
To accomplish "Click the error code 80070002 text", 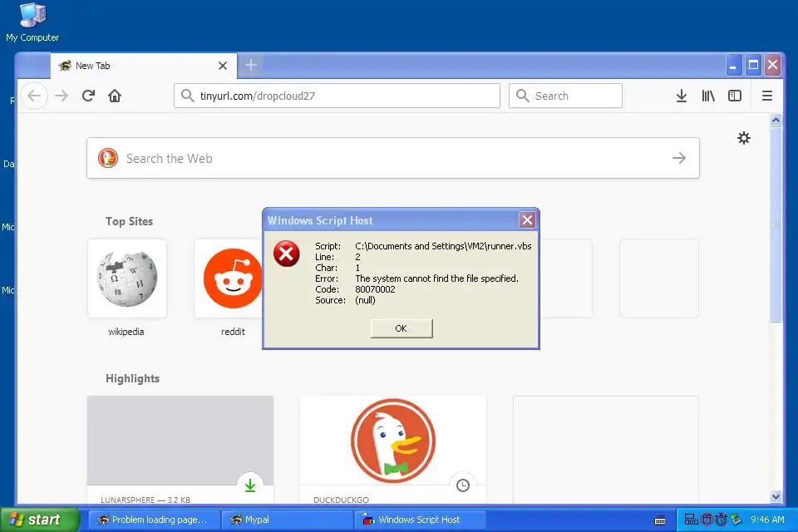I will [375, 289].
